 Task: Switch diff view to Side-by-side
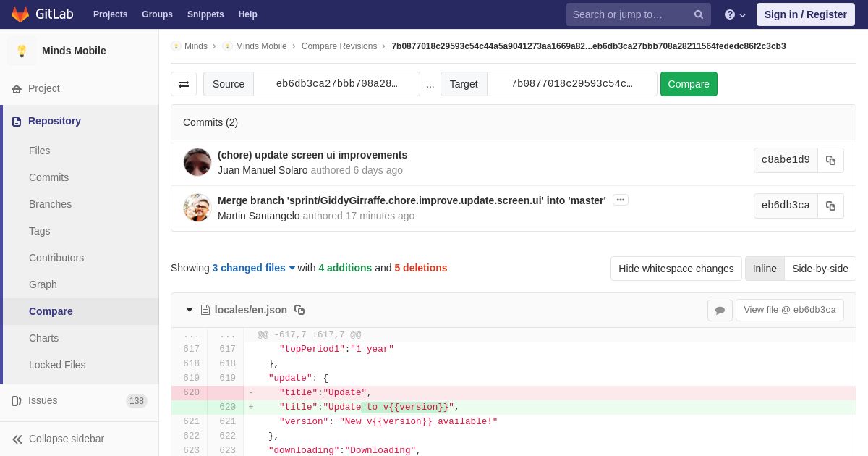click(x=820, y=269)
